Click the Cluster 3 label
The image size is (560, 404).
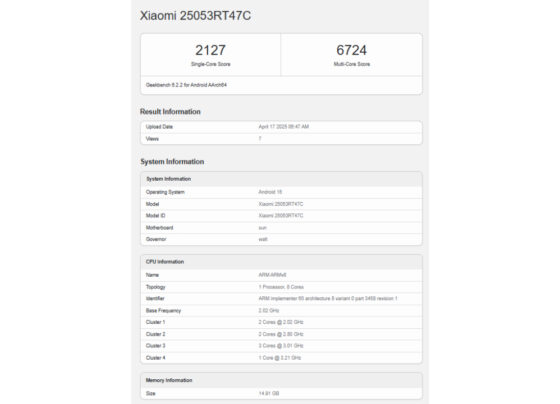[x=155, y=346]
